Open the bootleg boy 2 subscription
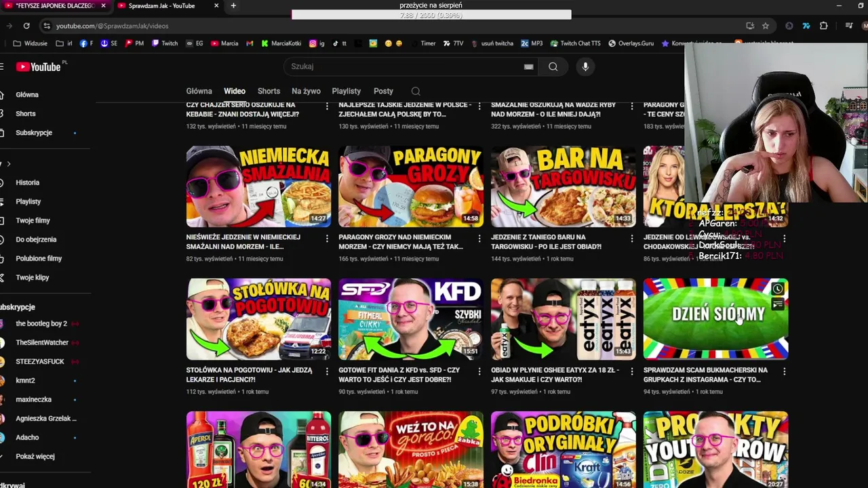868x488 pixels. 41,323
